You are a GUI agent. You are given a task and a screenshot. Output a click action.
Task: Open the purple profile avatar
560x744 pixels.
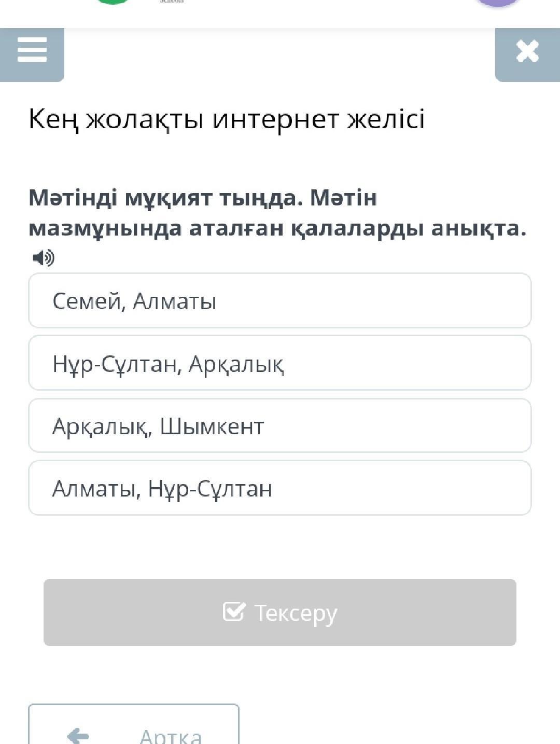tap(498, 3)
